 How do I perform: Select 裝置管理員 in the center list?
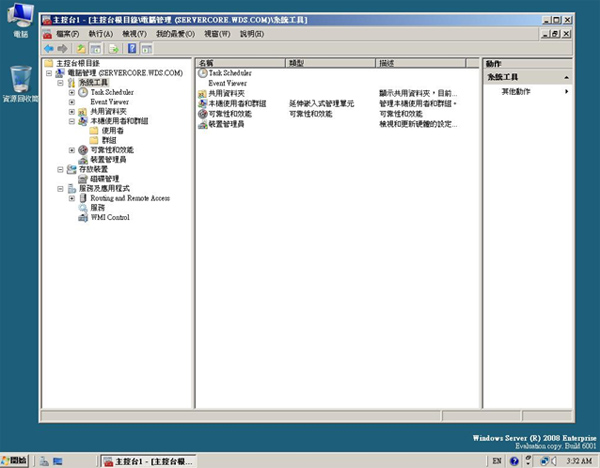coord(225,123)
